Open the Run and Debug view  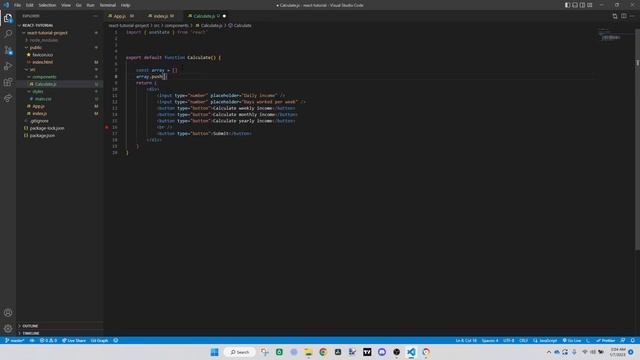(x=8, y=66)
